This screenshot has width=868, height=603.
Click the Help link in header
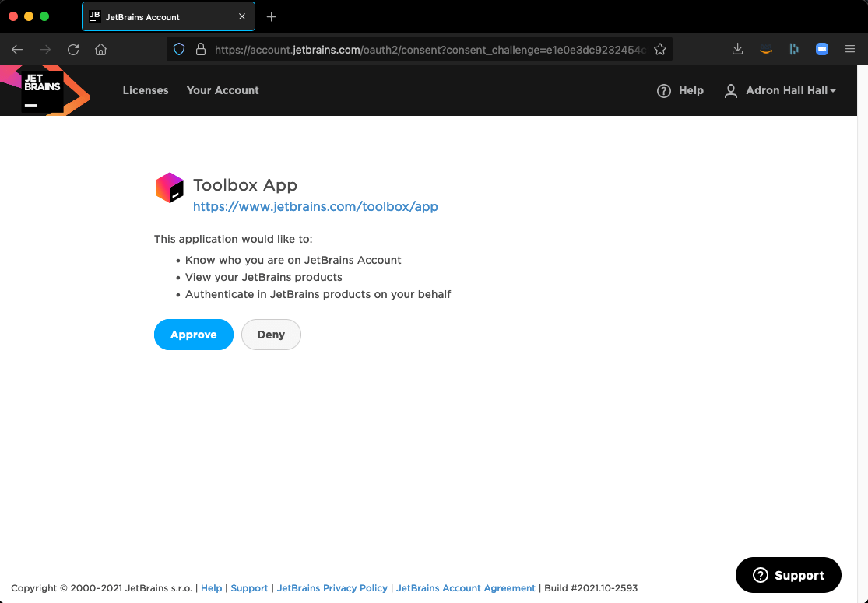point(691,91)
